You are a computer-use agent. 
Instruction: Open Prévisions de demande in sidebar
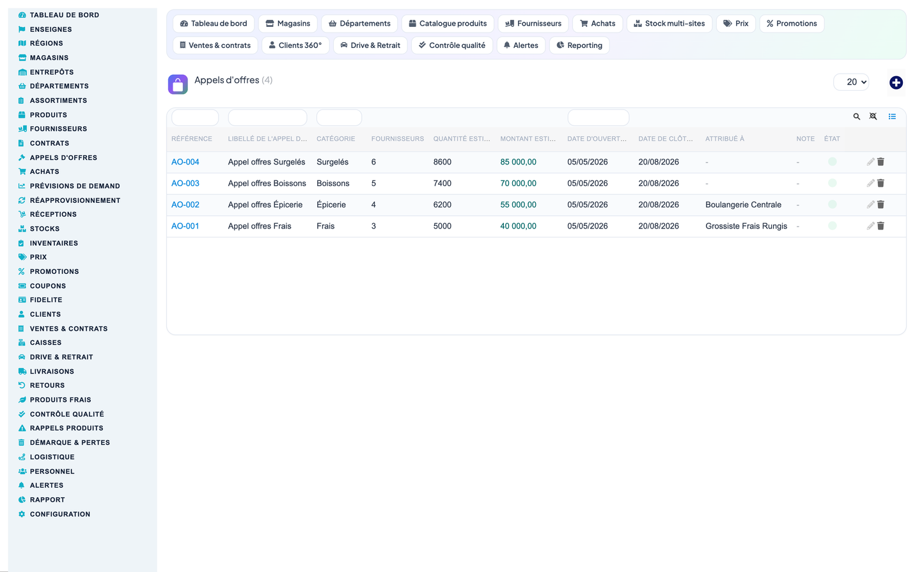tap(75, 186)
